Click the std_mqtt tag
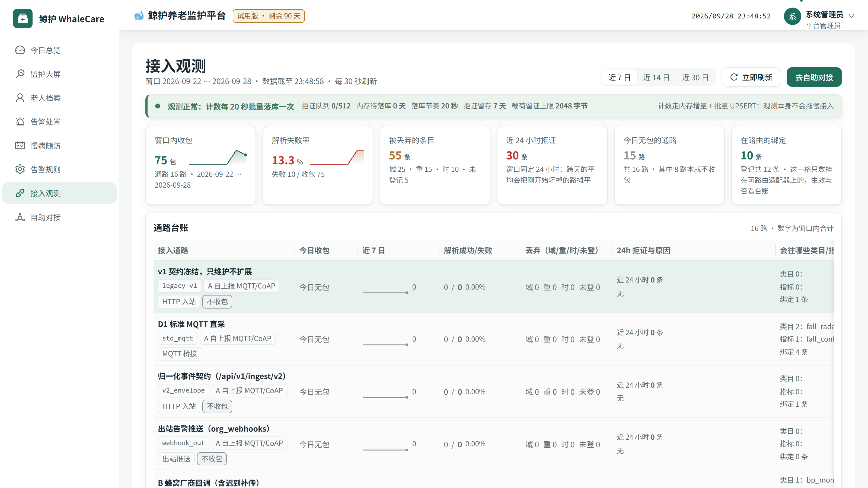Viewport: 868px width, 488px height. point(178,338)
